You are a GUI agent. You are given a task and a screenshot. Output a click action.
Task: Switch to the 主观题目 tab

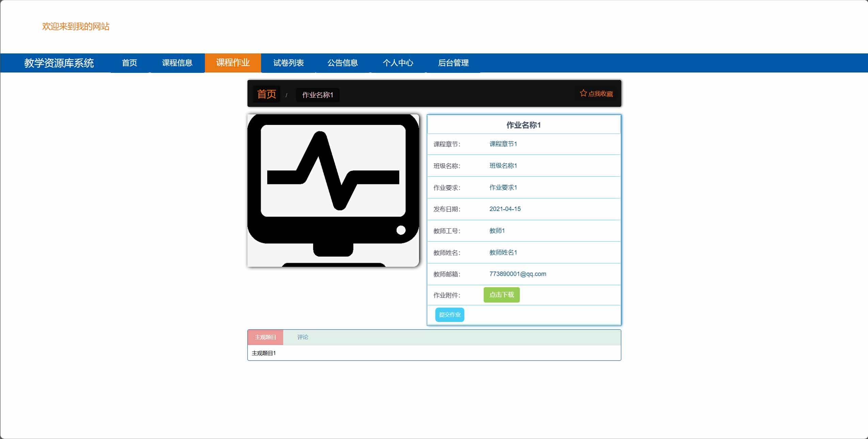266,337
